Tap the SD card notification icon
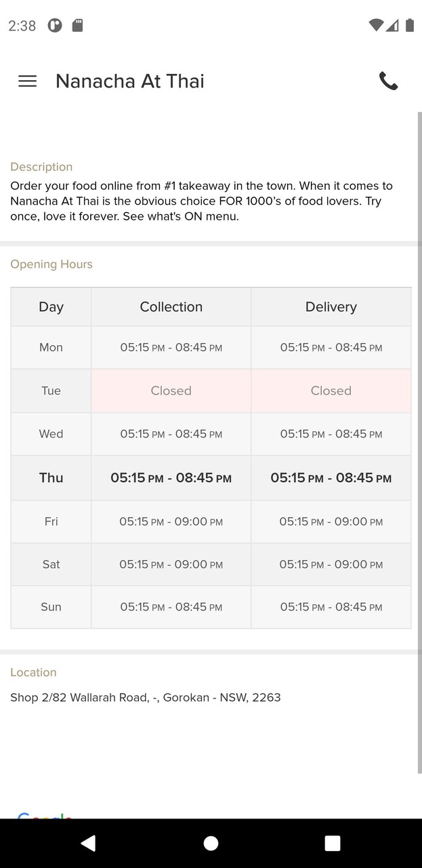Viewport: 422px width, 868px height. (x=78, y=26)
